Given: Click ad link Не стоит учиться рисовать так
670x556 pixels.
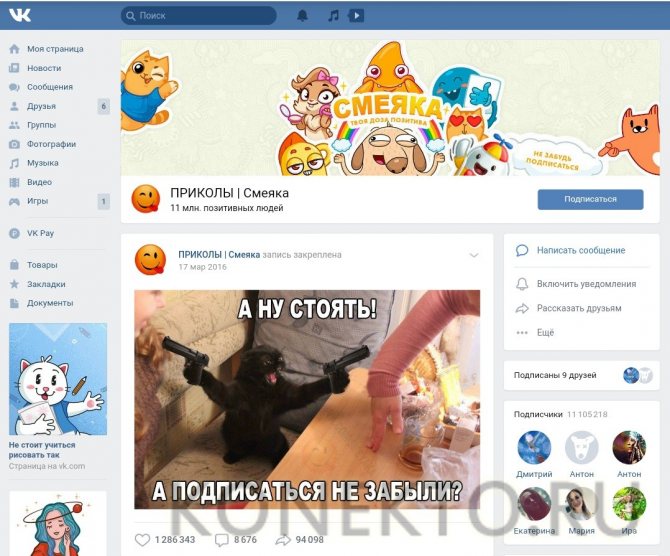Looking at the screenshot, I should point(42,450).
